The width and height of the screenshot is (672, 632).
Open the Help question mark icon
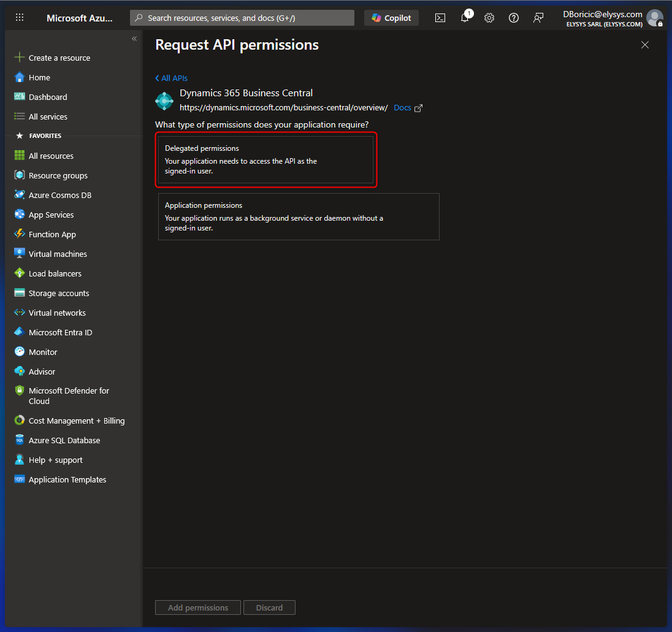514,18
